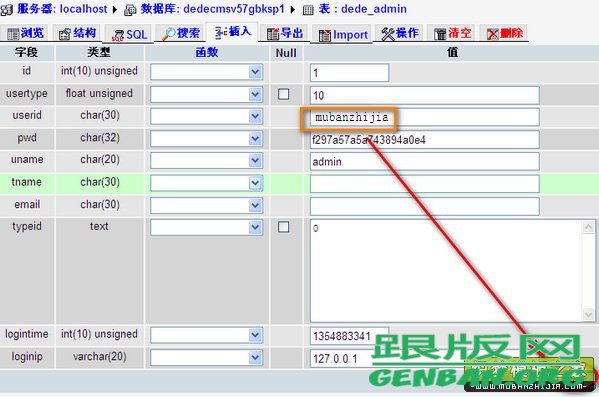Click the 清空 (Empty) tab
This screenshot has width=599, height=397.
pyautogui.click(x=452, y=34)
